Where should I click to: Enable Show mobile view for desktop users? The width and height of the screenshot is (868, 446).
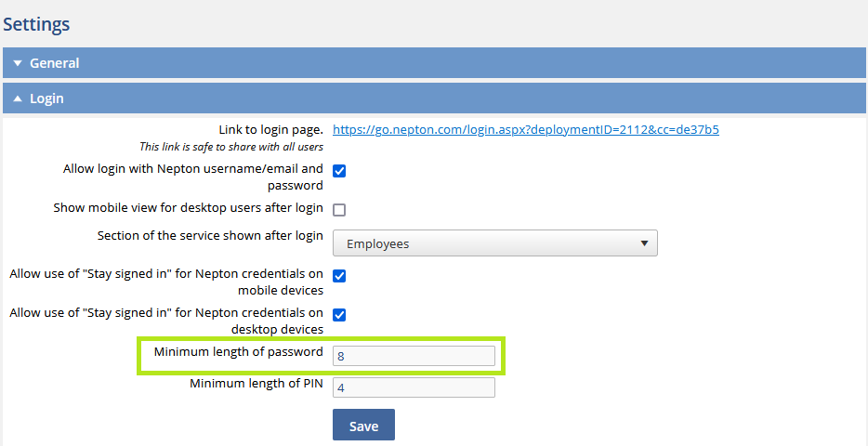pos(339,210)
